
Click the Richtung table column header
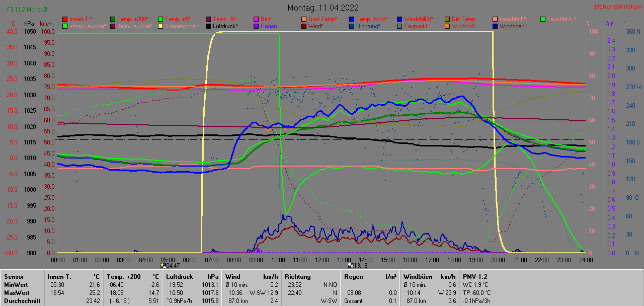(298, 276)
